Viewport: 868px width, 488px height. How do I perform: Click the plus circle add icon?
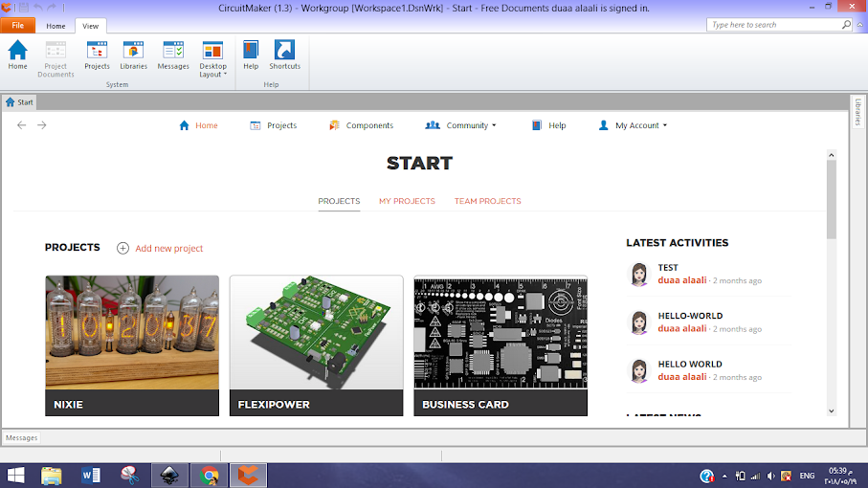122,249
